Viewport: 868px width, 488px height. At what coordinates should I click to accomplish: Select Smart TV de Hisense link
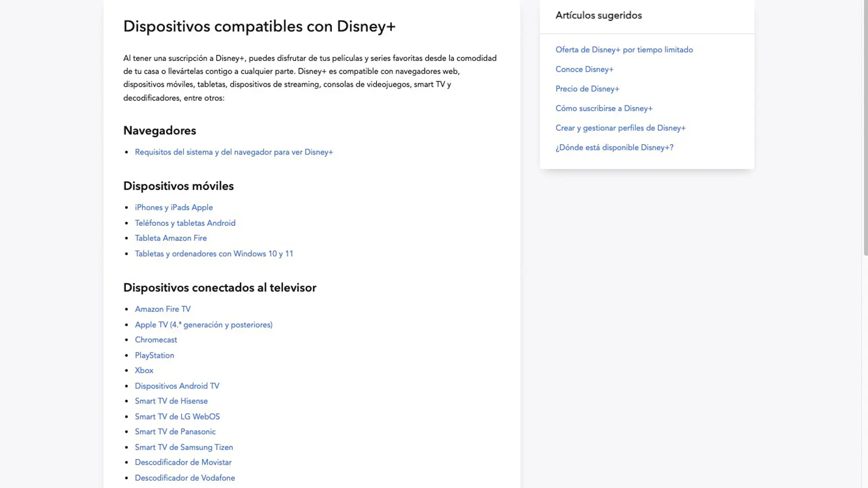[171, 401]
